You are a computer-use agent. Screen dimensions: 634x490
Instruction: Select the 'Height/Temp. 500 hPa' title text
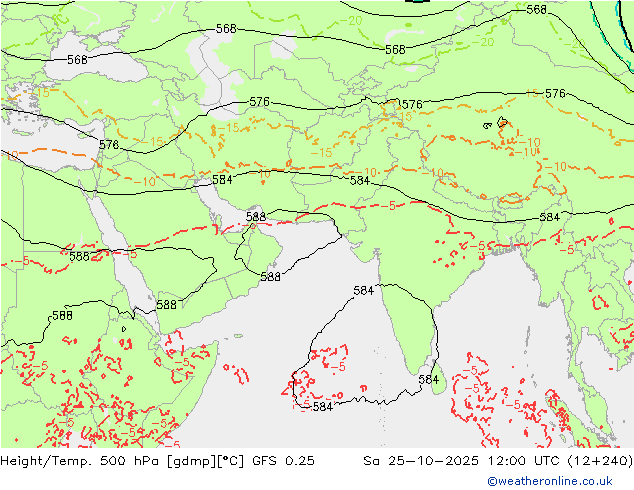[82, 461]
